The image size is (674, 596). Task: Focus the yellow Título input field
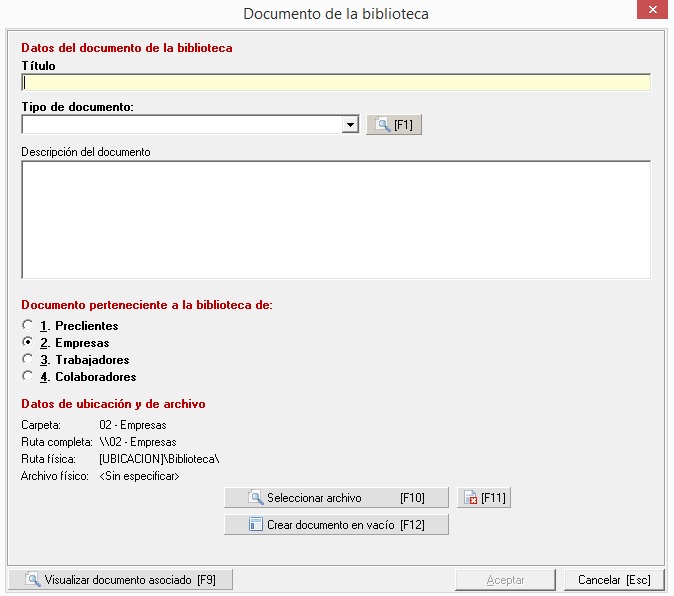coord(336,83)
